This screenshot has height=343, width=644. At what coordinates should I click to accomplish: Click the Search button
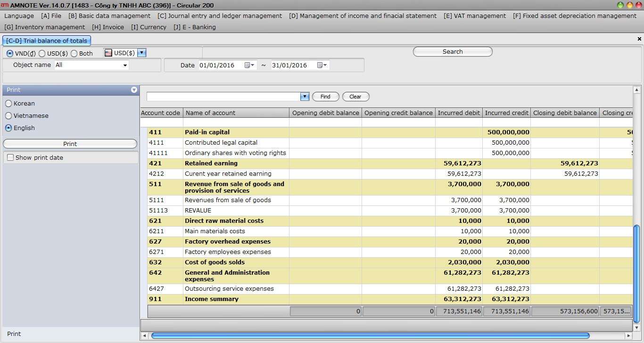coord(453,52)
